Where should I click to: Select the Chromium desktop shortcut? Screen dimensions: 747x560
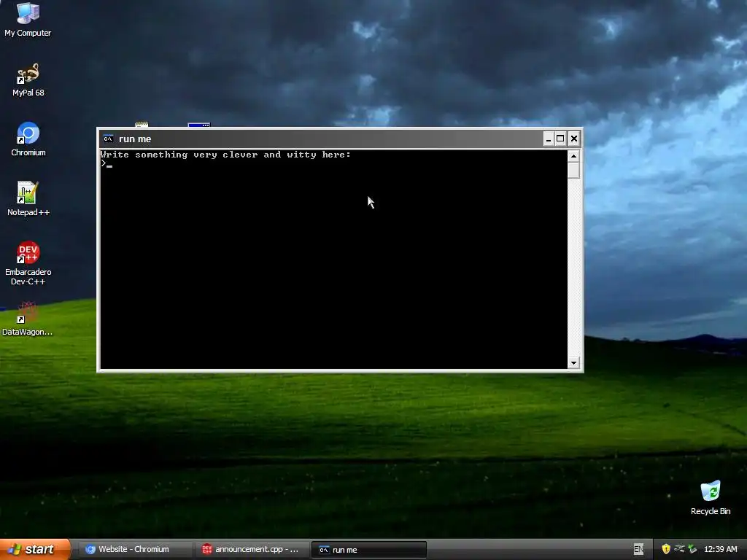coord(28,139)
